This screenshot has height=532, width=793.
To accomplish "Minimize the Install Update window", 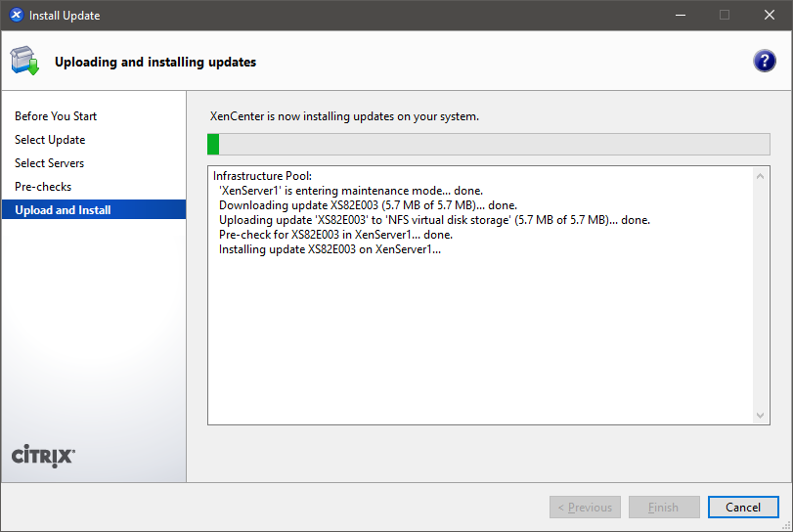I will pyautogui.click(x=680, y=16).
